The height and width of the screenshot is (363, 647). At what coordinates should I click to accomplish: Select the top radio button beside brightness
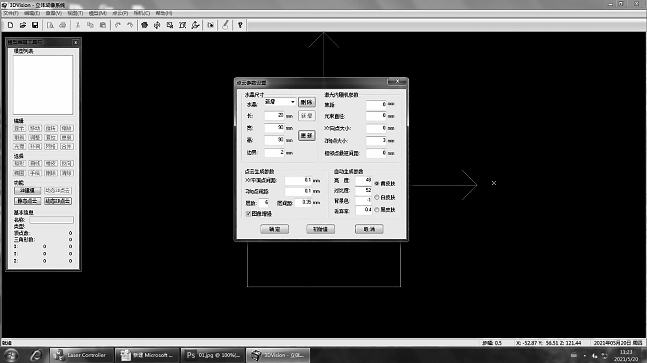point(377,184)
